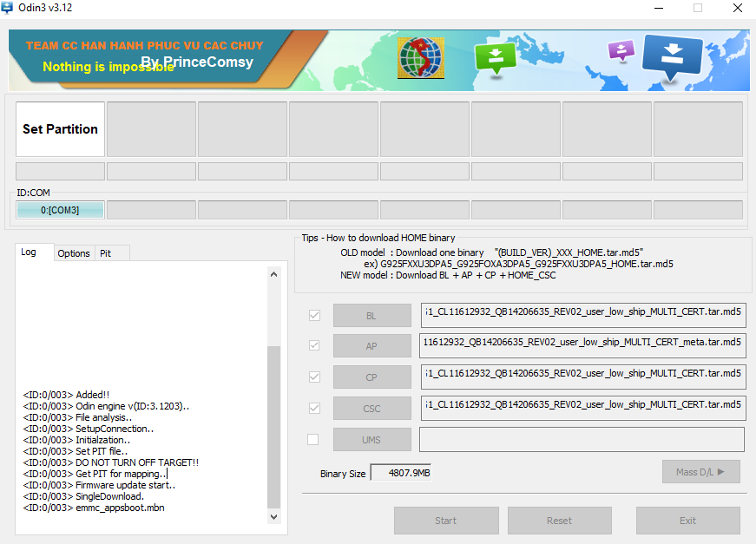Click the 'File analysis..' log line

coord(77,417)
